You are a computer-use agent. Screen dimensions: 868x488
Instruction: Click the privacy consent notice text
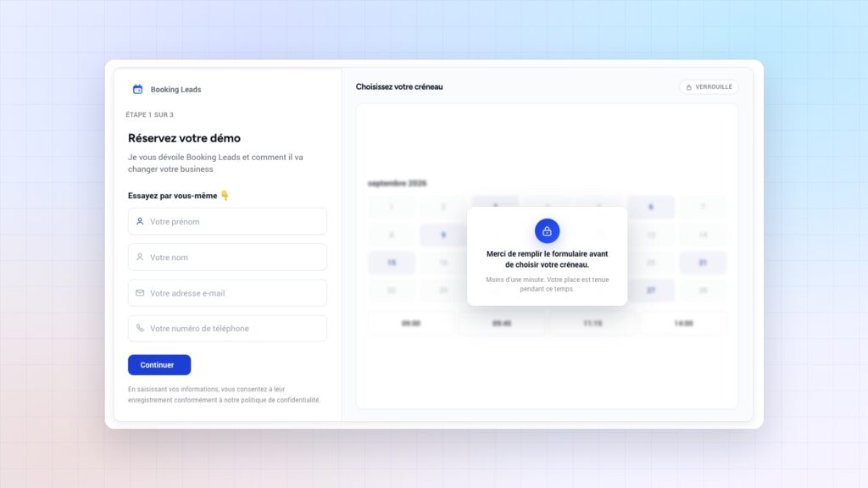pyautogui.click(x=224, y=395)
